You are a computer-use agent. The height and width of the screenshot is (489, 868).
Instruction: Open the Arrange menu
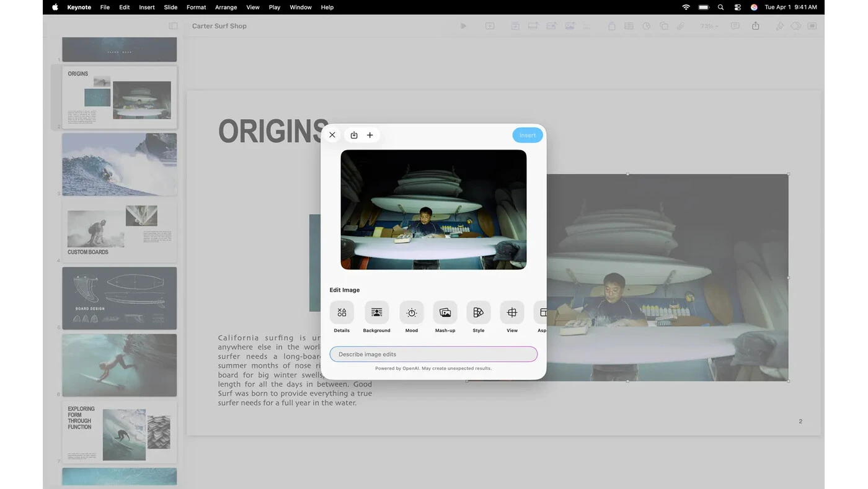pos(226,7)
